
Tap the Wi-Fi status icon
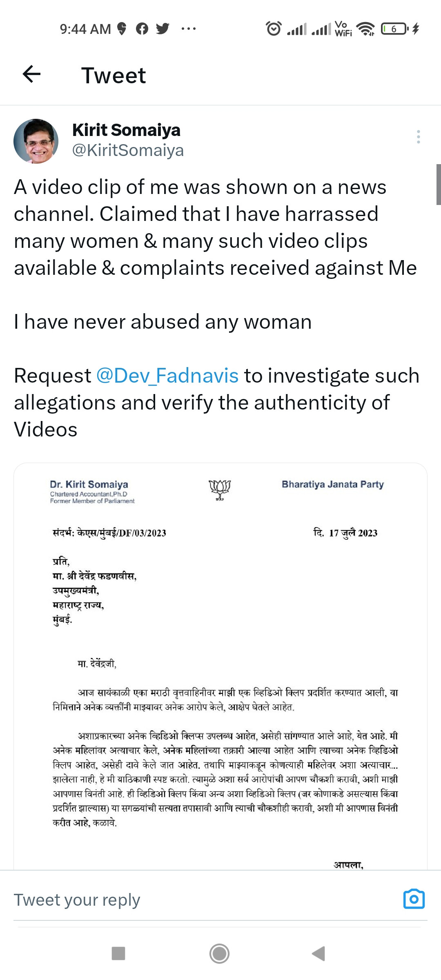365,29
